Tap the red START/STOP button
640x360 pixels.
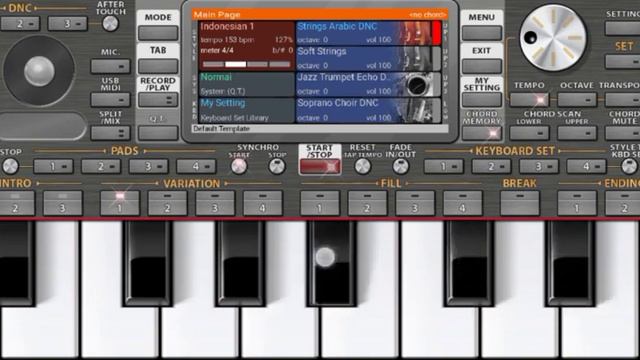(x=320, y=166)
